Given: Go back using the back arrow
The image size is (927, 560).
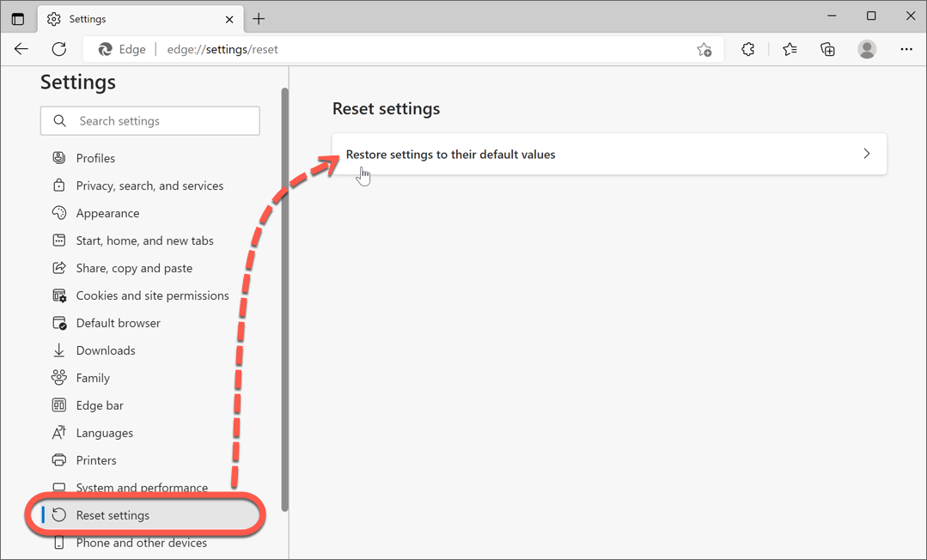Looking at the screenshot, I should click(21, 49).
